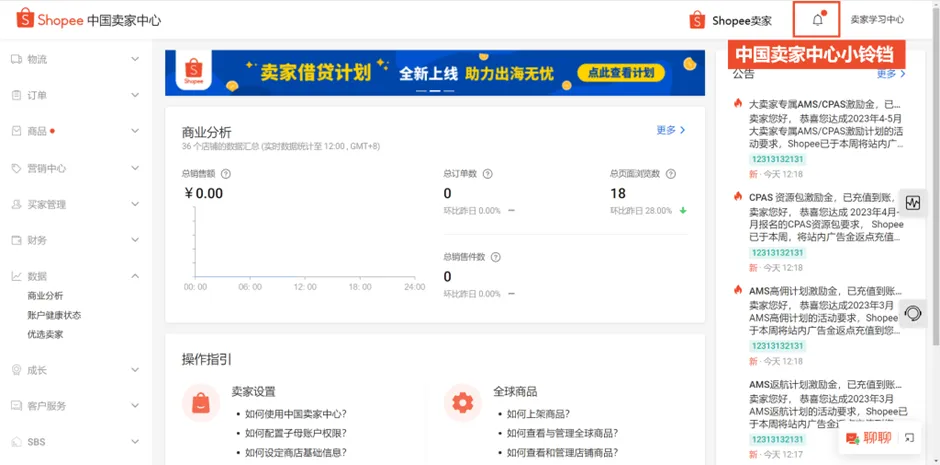The width and height of the screenshot is (940, 465).
Task: Open the notification bell
Action: (817, 20)
